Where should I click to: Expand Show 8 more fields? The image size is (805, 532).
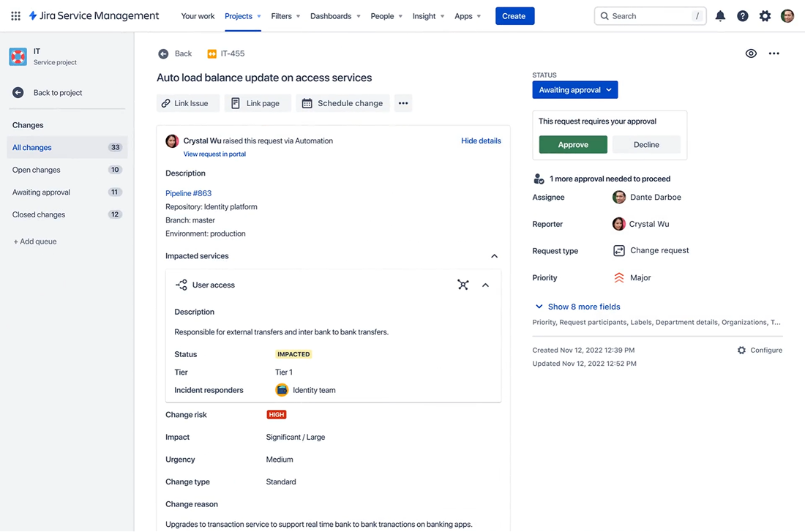(x=578, y=307)
